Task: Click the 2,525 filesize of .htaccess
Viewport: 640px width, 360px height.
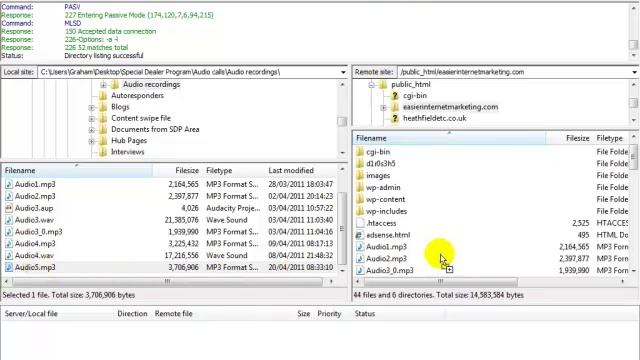Action: click(x=580, y=223)
